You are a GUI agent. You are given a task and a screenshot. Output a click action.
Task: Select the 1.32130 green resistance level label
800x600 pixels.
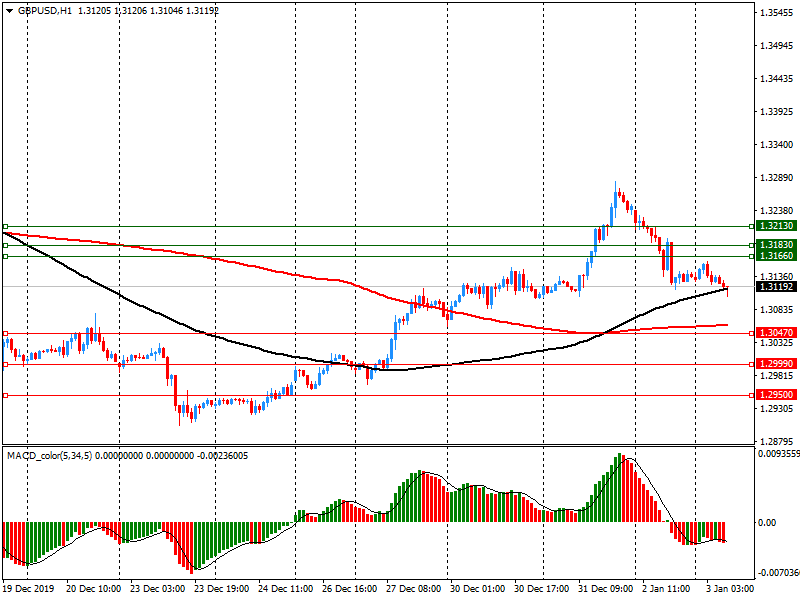(776, 226)
